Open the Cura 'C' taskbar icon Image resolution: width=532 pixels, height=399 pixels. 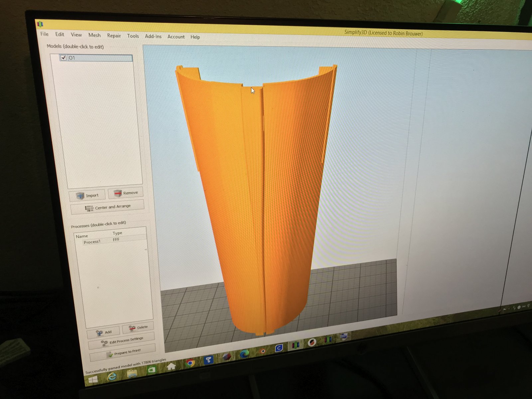coord(279,348)
